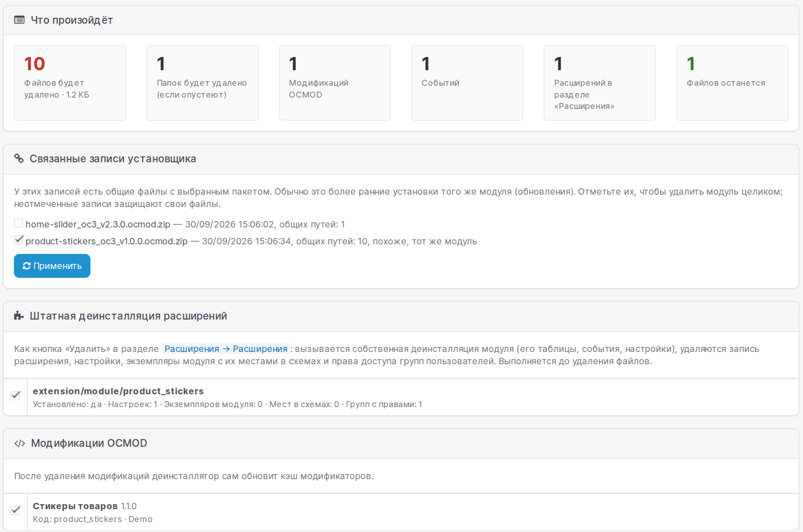Click the «Событий» stat card
This screenshot has height=532, width=803.
pos(467,83)
